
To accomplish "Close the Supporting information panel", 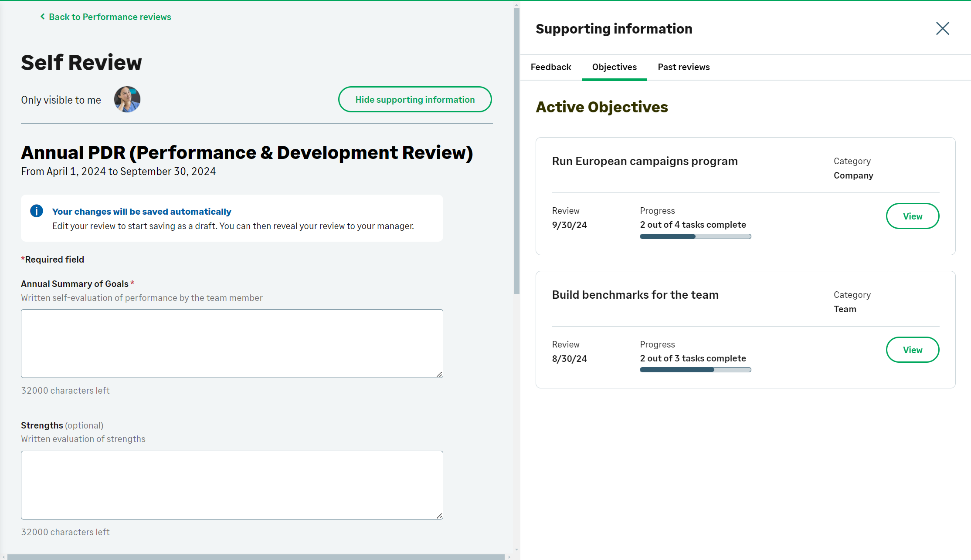I will coord(942,29).
